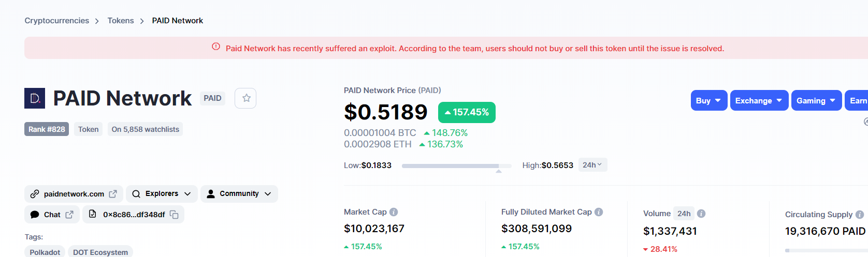Click the Volume 24h info icon
This screenshot has width=868, height=257.
tap(701, 214)
